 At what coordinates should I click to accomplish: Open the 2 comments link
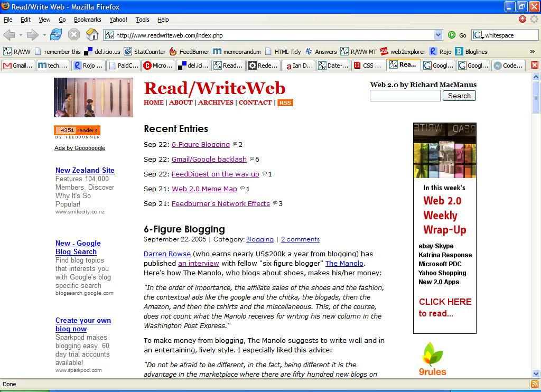tap(300, 239)
